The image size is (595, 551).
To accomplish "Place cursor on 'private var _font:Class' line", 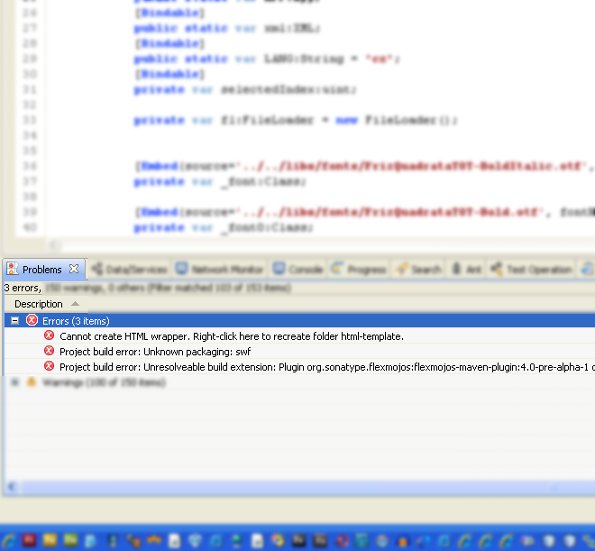I will [x=220, y=182].
